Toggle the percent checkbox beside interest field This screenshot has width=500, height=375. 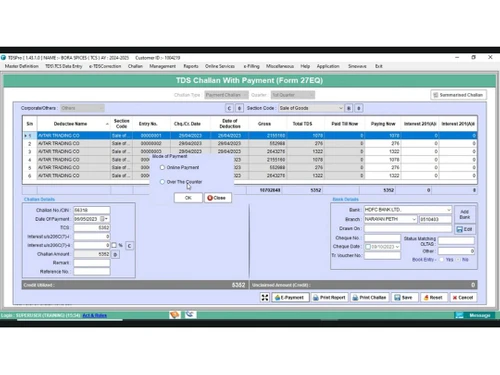click(114, 245)
